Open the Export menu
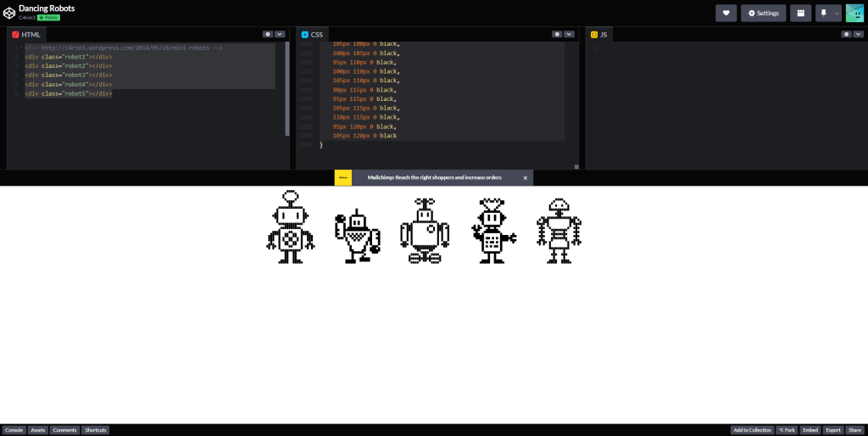Screen dimensions: 868x436 pos(833,430)
